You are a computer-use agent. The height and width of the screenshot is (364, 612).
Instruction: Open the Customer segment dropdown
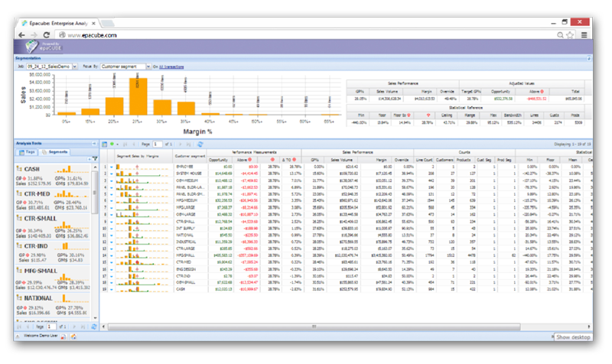click(x=125, y=67)
